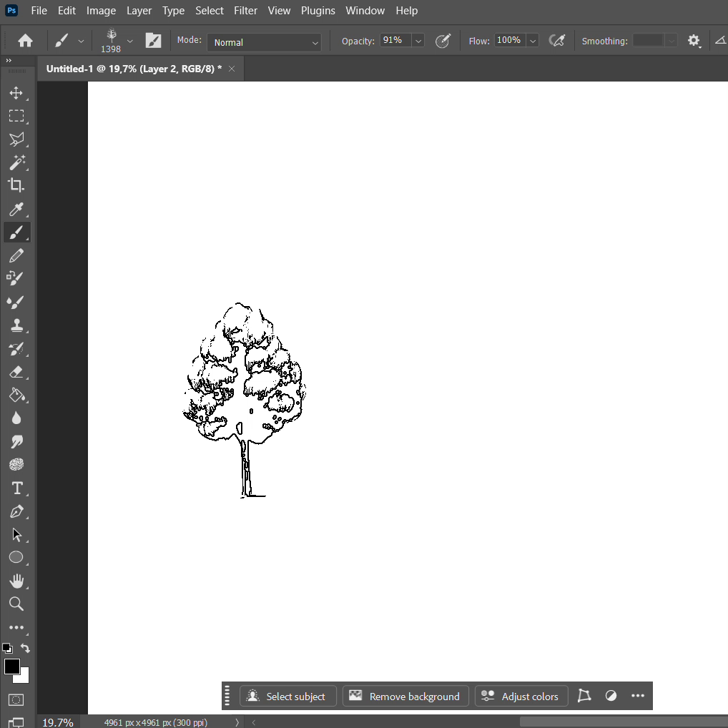Open the Filter menu

coord(245,11)
